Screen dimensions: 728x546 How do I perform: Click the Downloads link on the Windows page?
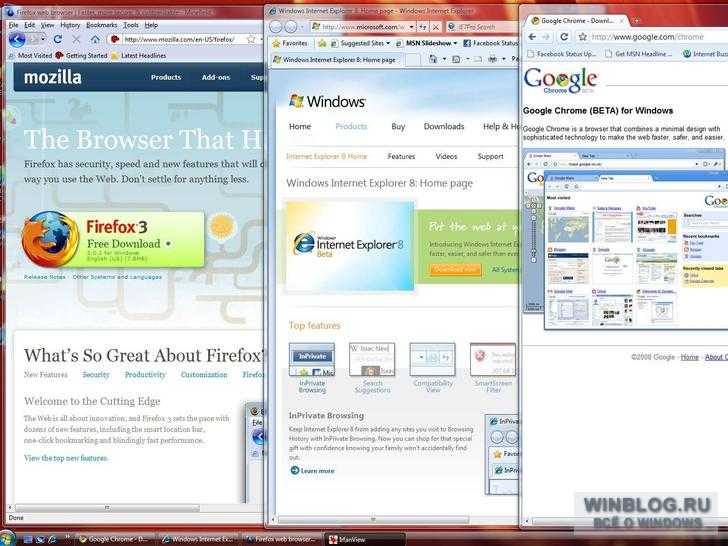coord(444,126)
